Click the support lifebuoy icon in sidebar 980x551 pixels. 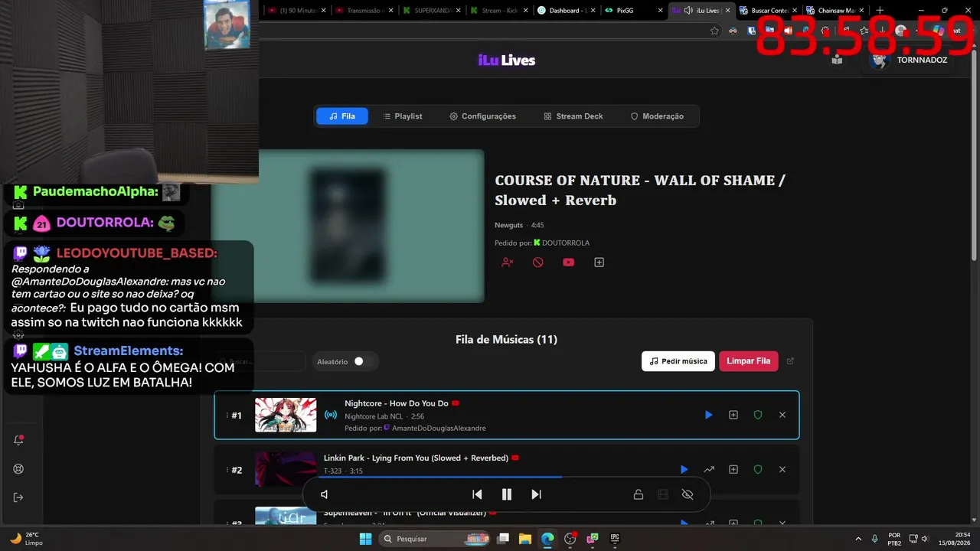point(19,469)
